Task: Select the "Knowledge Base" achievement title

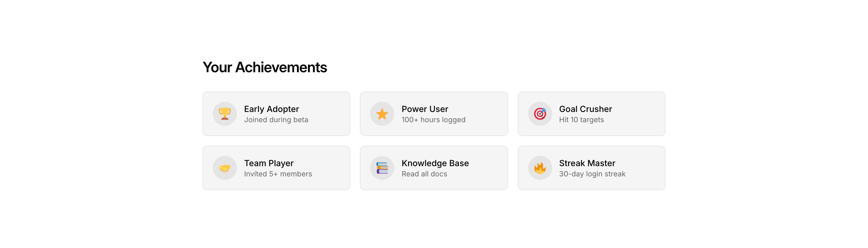Action: 435,163
